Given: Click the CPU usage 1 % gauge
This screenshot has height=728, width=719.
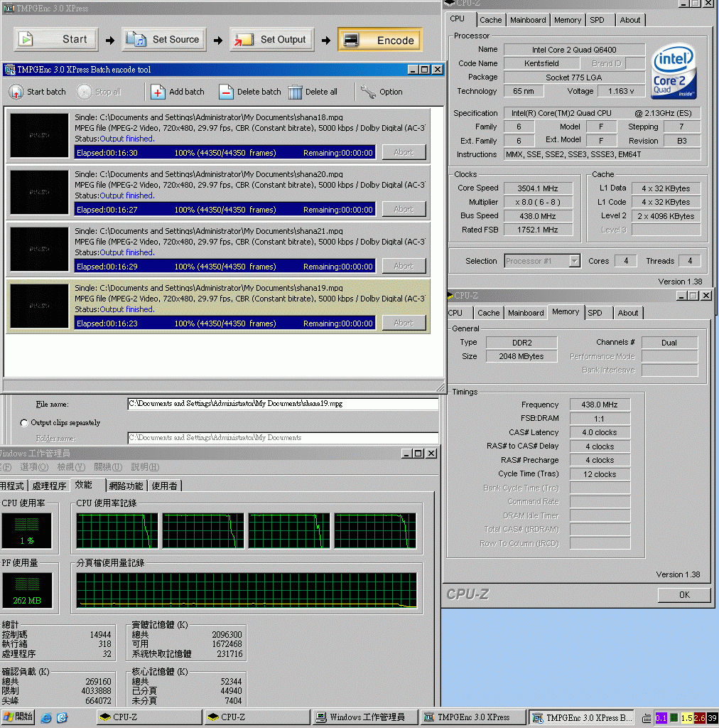Looking at the screenshot, I should point(27,530).
